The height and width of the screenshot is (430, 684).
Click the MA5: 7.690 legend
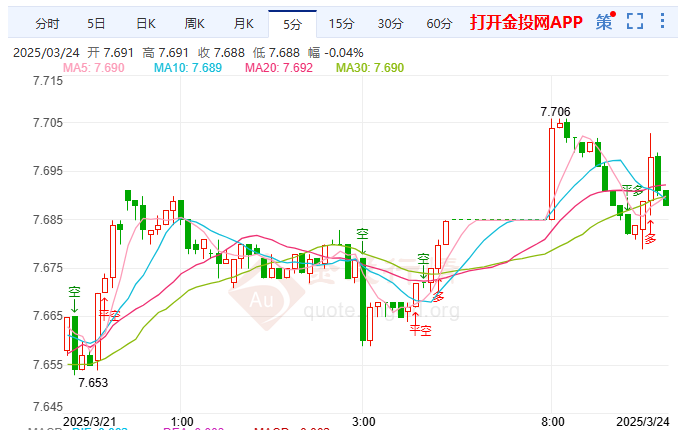click(x=94, y=68)
